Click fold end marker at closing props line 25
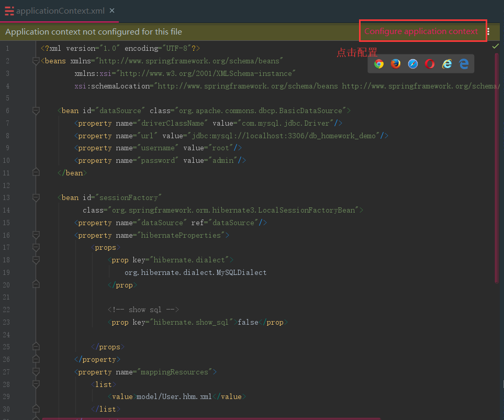This screenshot has height=420, width=504. 36,347
